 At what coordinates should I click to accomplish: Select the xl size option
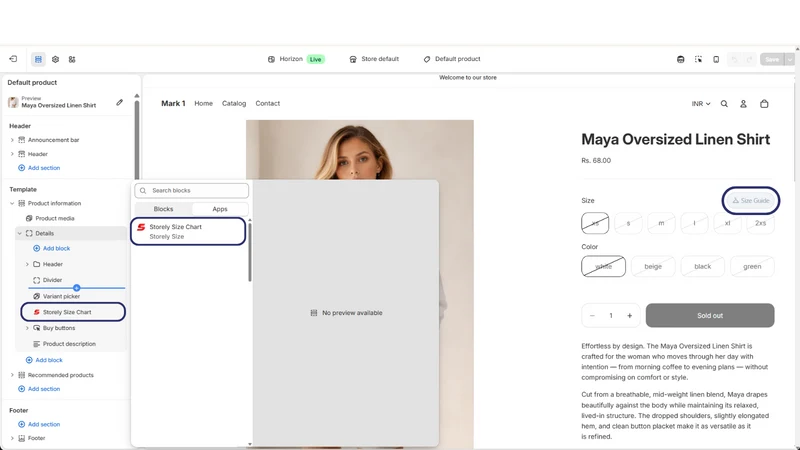(728, 223)
